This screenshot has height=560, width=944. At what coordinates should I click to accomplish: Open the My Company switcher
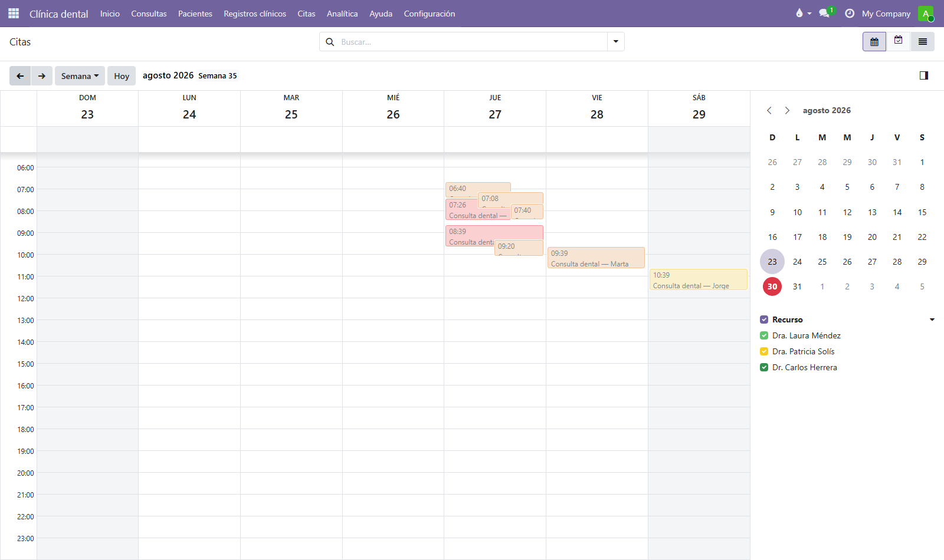[886, 14]
